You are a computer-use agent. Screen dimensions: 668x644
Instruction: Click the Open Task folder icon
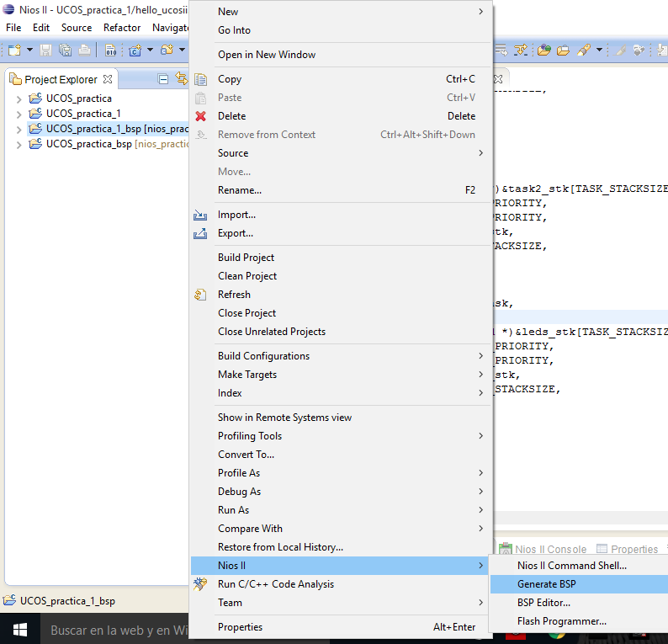click(x=563, y=51)
